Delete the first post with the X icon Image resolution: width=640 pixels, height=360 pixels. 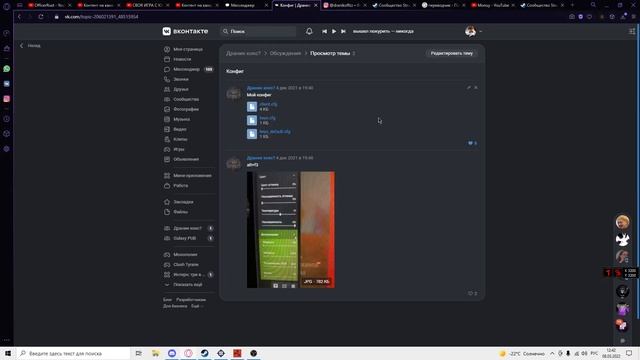pyautogui.click(x=476, y=87)
